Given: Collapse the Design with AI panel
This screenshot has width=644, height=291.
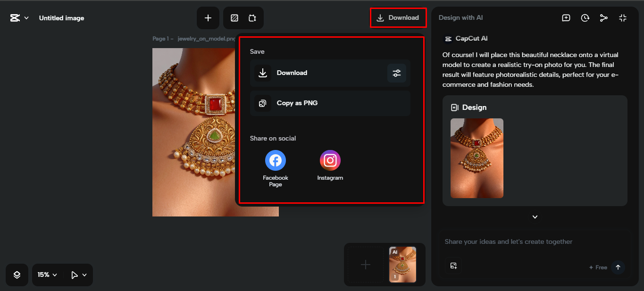Looking at the screenshot, I should coord(623,17).
